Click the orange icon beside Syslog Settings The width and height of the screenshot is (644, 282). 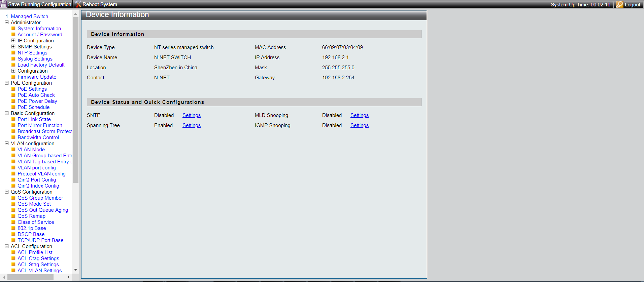coord(13,59)
